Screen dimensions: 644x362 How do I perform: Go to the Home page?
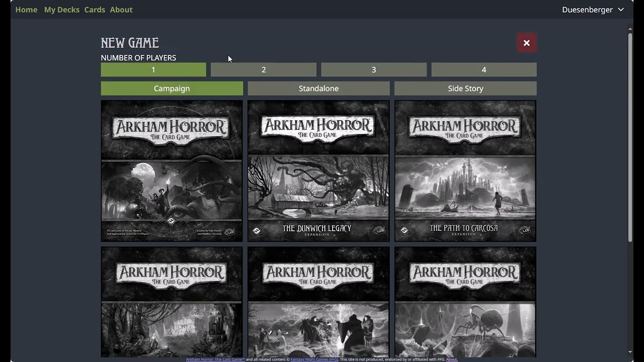tap(26, 10)
